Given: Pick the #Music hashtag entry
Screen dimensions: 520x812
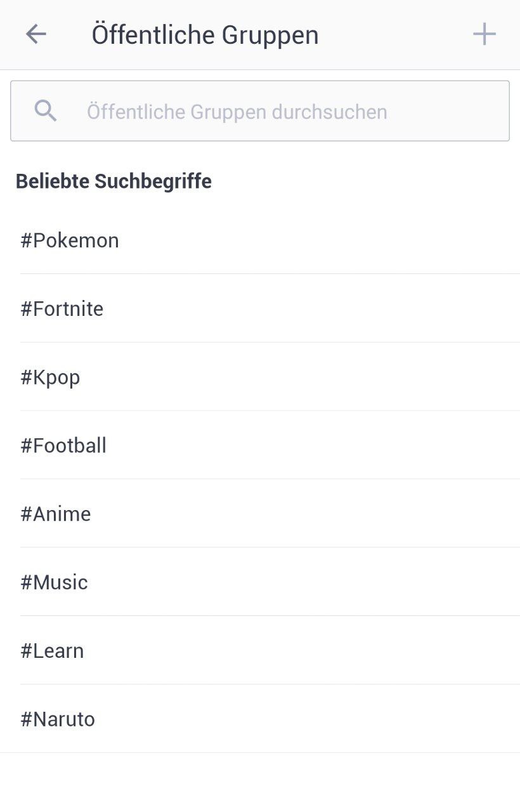Looking at the screenshot, I should (260, 582).
